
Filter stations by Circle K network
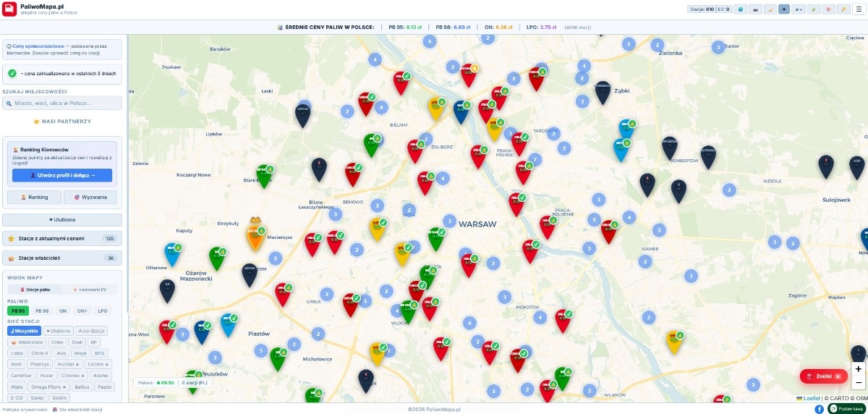pyautogui.click(x=40, y=353)
